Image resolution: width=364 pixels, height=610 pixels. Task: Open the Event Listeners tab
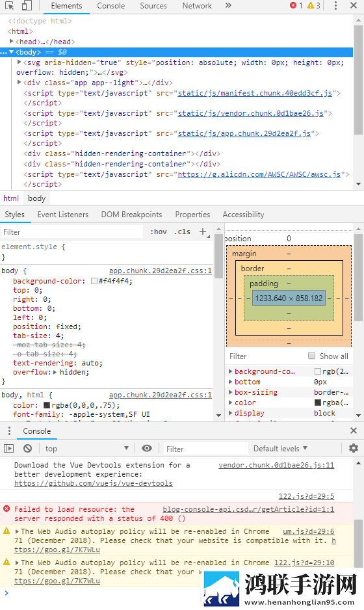[63, 215]
